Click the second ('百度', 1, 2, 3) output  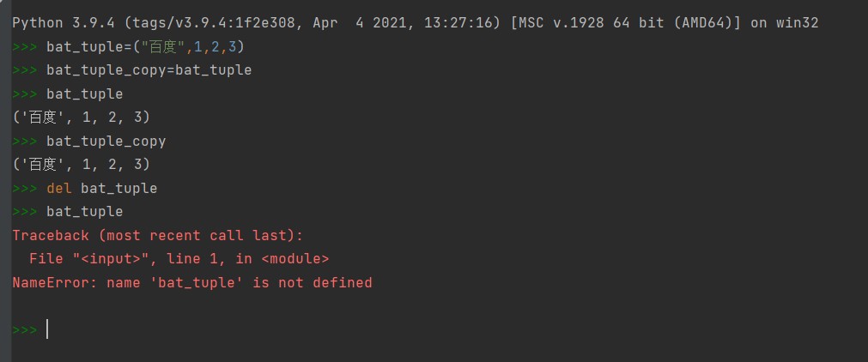click(81, 164)
